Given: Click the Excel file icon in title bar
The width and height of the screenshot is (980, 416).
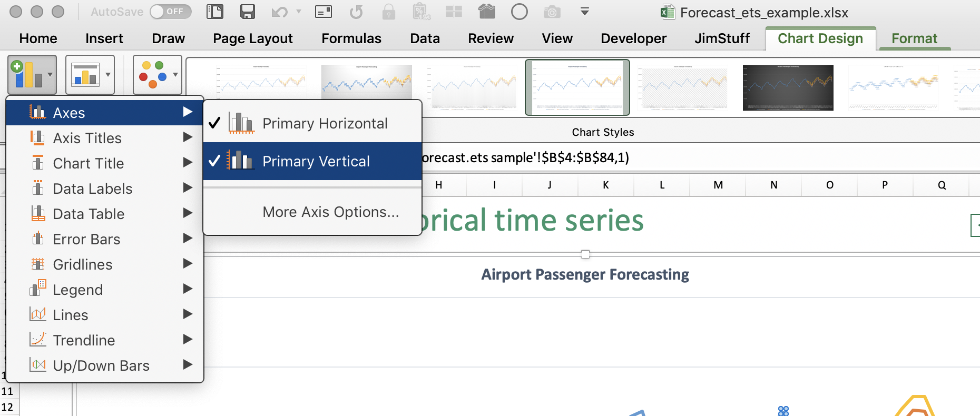Looking at the screenshot, I should pyautogui.click(x=668, y=12).
